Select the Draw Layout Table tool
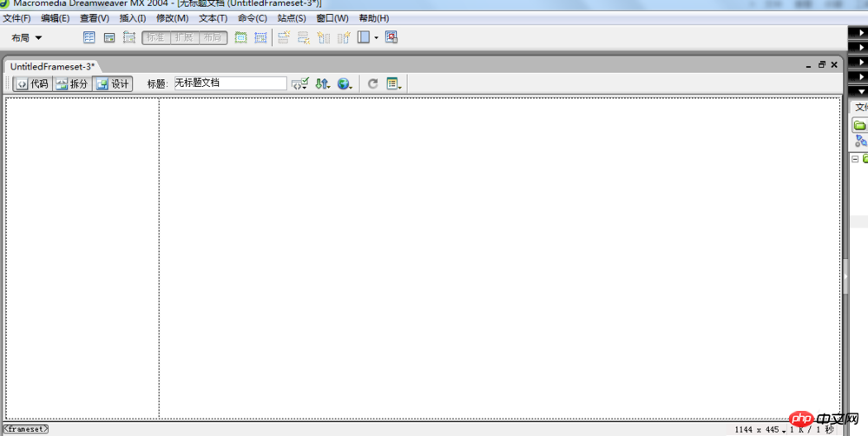 240,37
